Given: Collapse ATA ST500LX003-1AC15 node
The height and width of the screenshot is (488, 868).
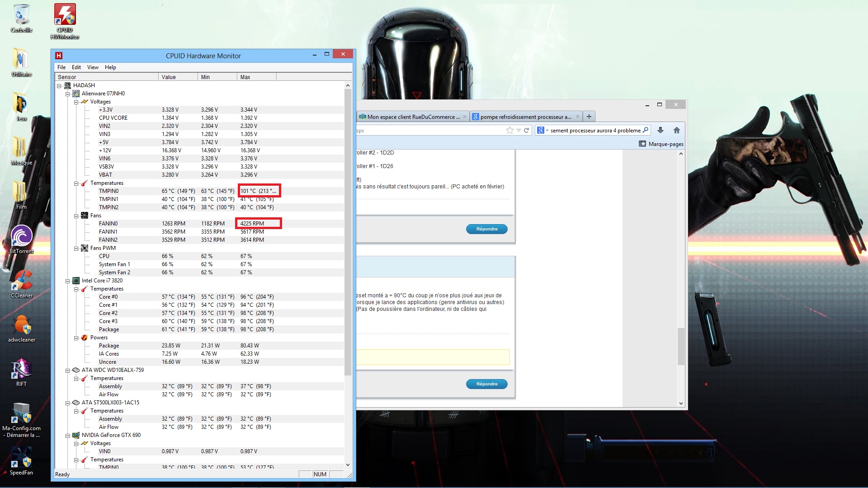Looking at the screenshot, I should click(x=67, y=403).
